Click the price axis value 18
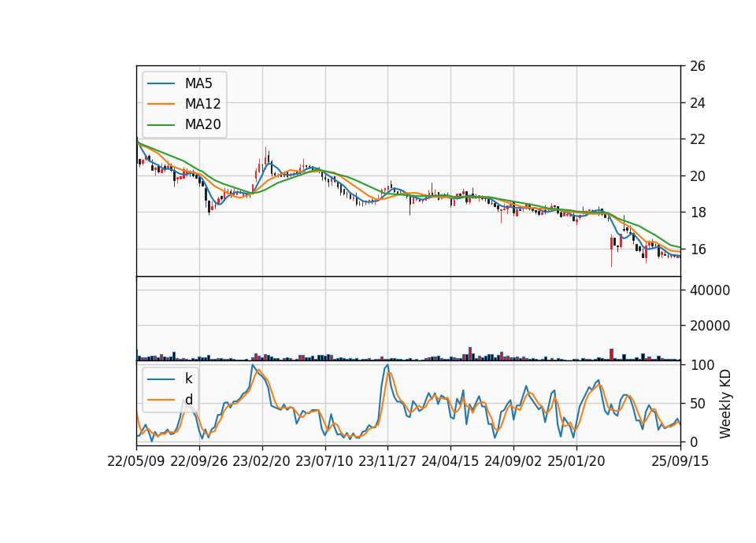Screen dimensions: 756x543 697,212
